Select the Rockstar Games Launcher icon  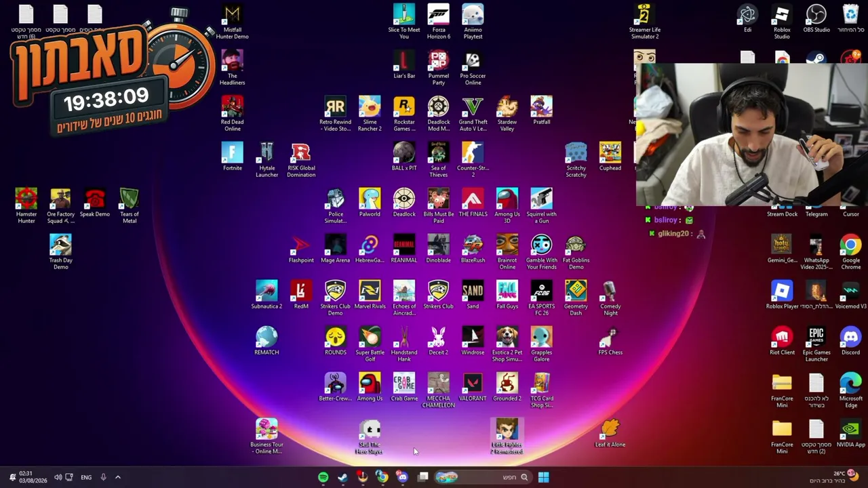(x=404, y=114)
